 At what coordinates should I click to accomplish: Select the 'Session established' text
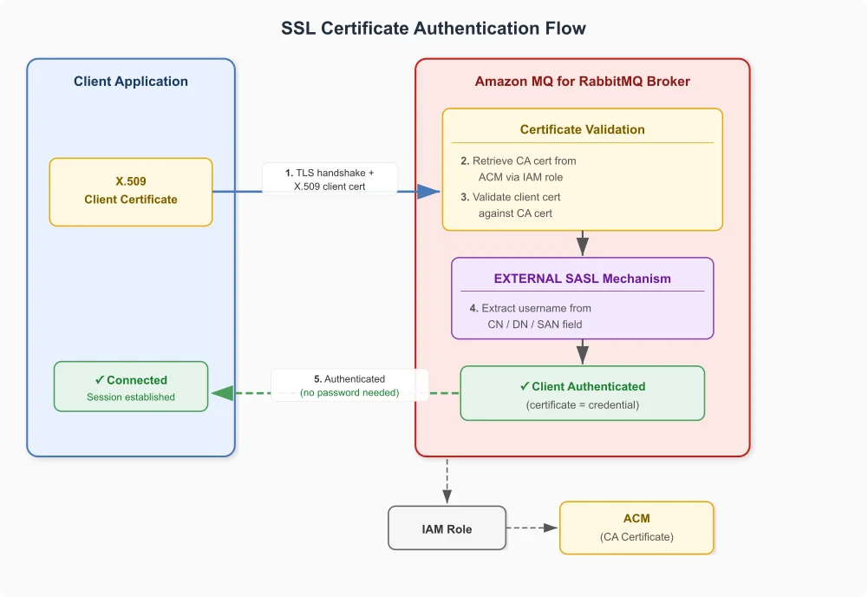(131, 397)
